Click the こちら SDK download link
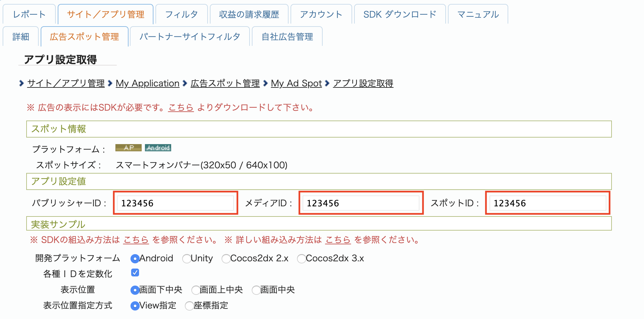 [181, 107]
